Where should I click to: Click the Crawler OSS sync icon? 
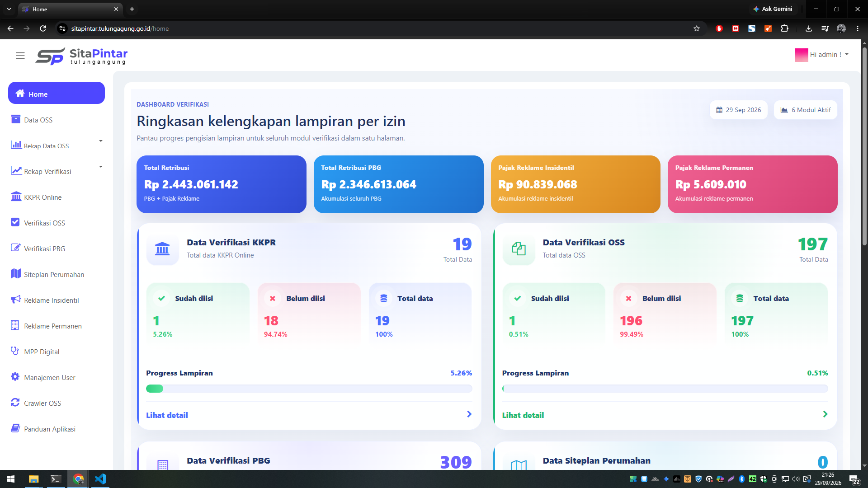15,403
